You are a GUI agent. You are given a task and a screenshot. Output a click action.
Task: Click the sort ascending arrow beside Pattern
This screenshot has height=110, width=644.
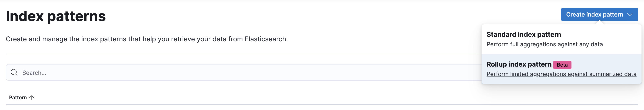click(32, 98)
